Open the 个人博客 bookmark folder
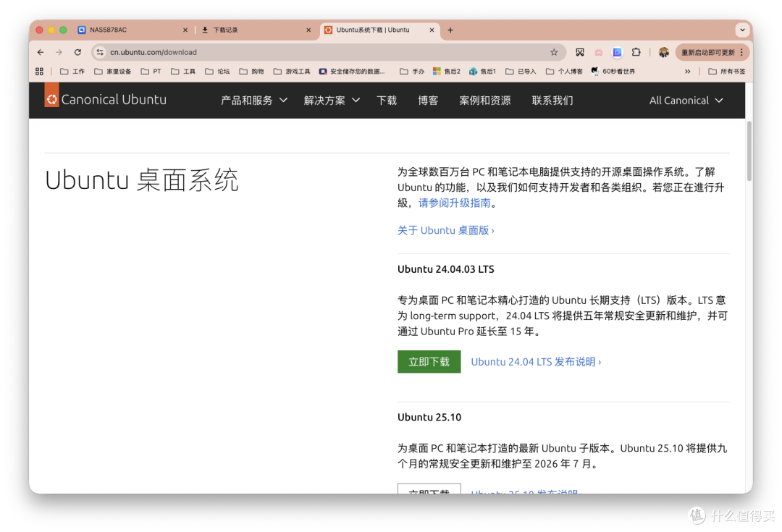Image resolution: width=782 pixels, height=532 pixels. pos(564,72)
